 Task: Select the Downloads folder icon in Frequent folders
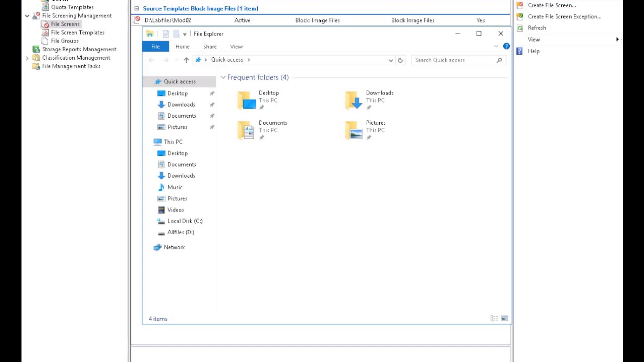tap(354, 100)
